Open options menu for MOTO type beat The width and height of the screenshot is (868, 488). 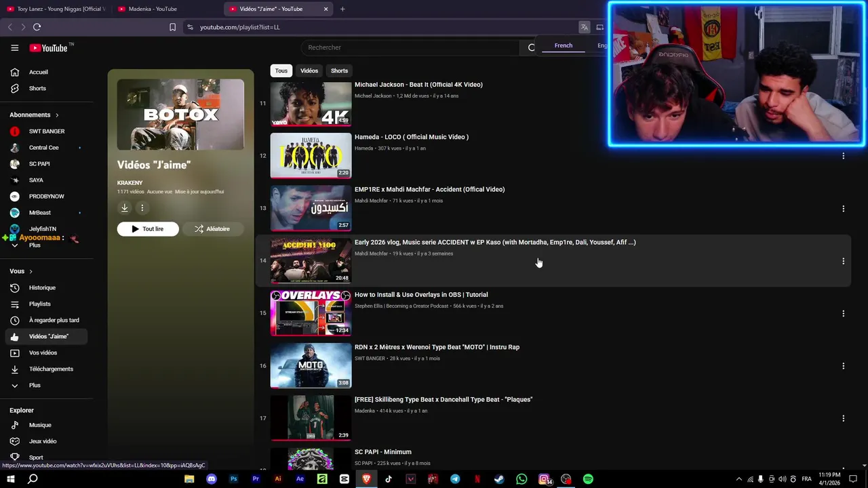843,366
